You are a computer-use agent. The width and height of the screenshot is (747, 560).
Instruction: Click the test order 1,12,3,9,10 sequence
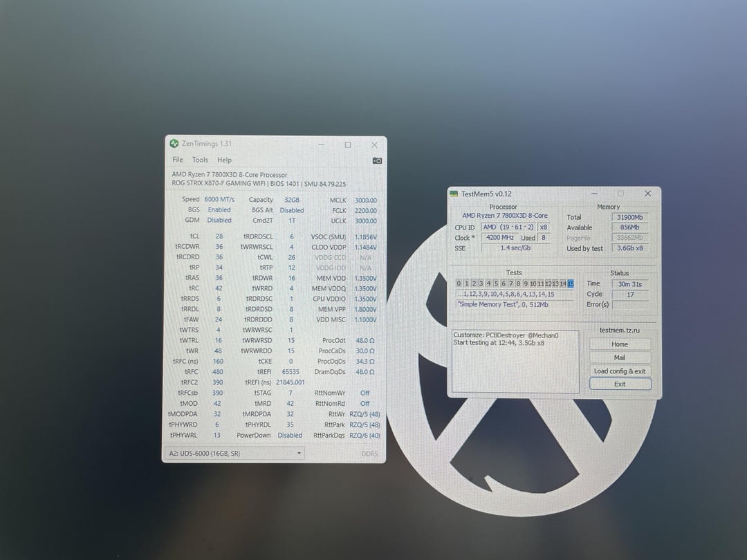[515, 295]
